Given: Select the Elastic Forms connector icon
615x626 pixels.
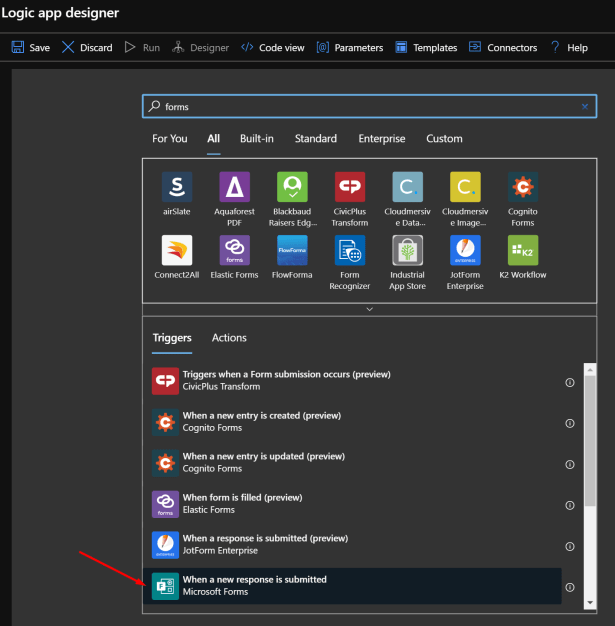Looking at the screenshot, I should coord(234,250).
